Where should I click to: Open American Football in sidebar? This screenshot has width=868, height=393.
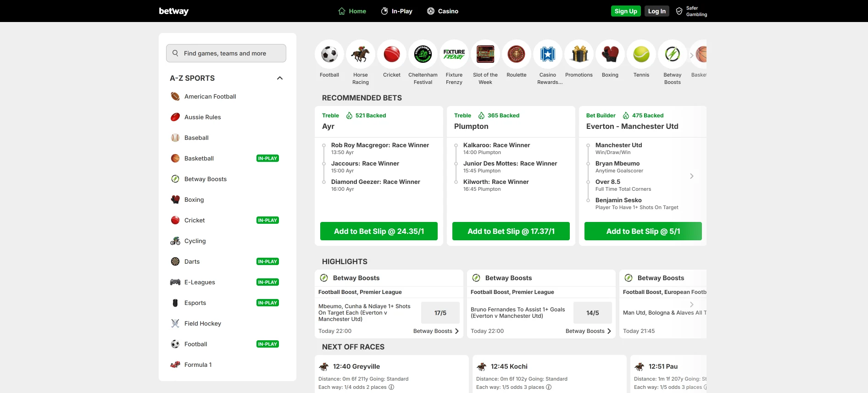coord(228,96)
